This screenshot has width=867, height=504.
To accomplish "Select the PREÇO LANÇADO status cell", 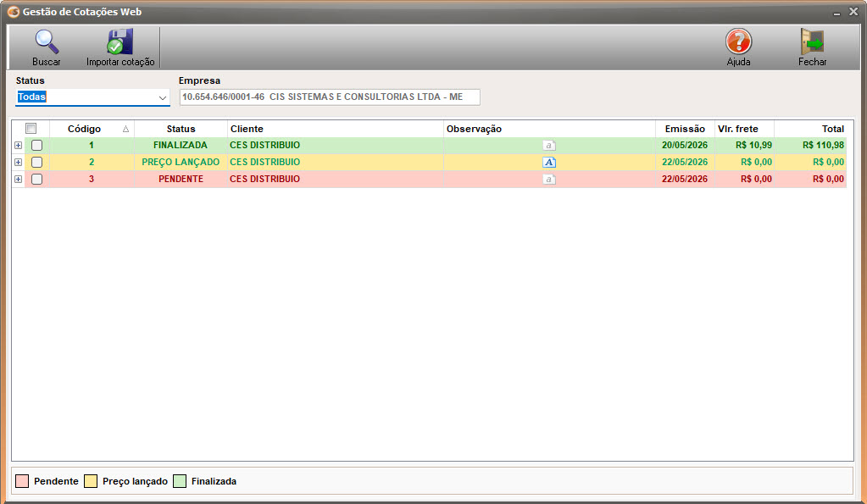I will click(x=181, y=163).
